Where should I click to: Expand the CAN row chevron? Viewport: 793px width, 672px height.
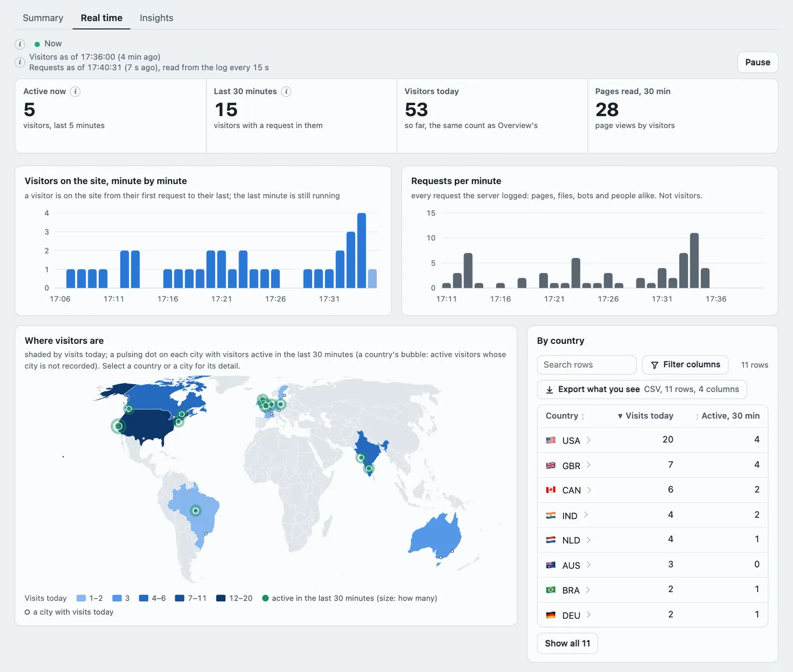(589, 490)
